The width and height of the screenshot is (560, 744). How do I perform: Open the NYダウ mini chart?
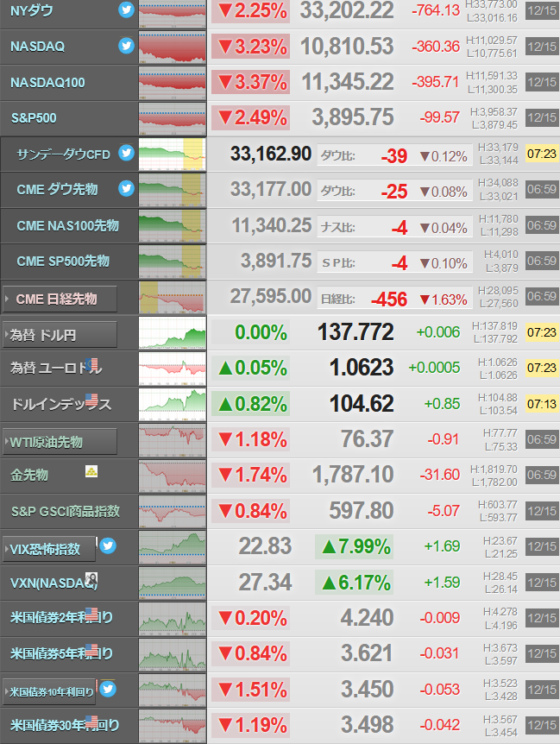click(x=173, y=14)
